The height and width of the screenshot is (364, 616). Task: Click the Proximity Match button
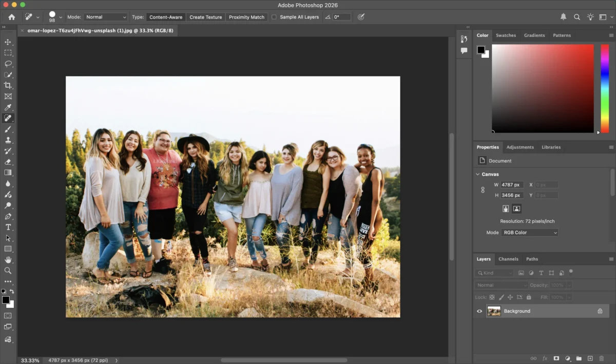point(246,16)
